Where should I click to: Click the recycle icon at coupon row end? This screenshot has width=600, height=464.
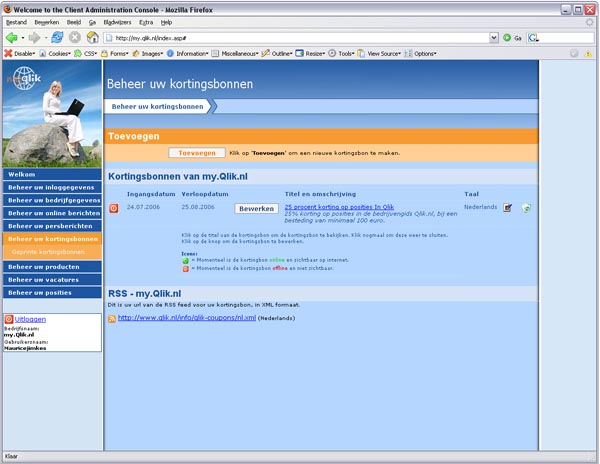click(526, 208)
